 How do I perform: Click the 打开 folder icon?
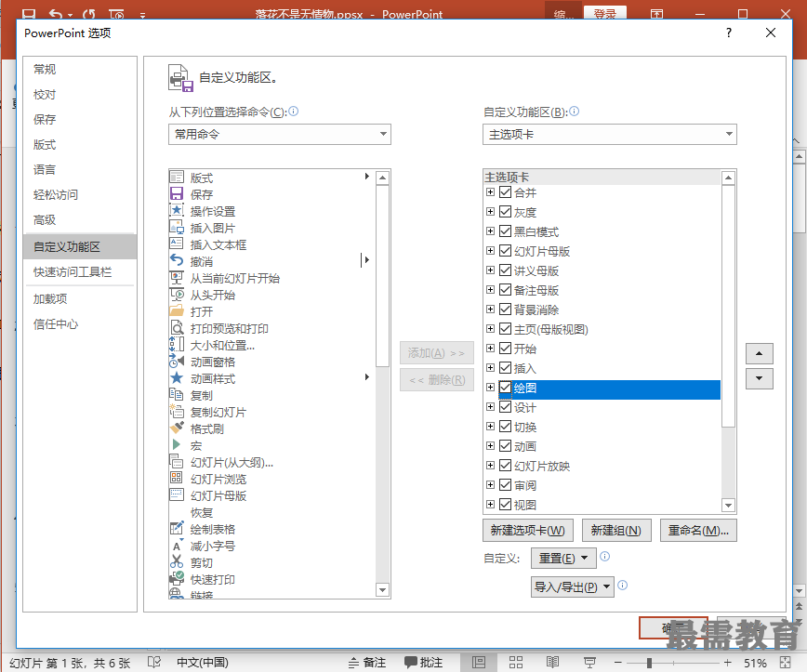point(177,311)
